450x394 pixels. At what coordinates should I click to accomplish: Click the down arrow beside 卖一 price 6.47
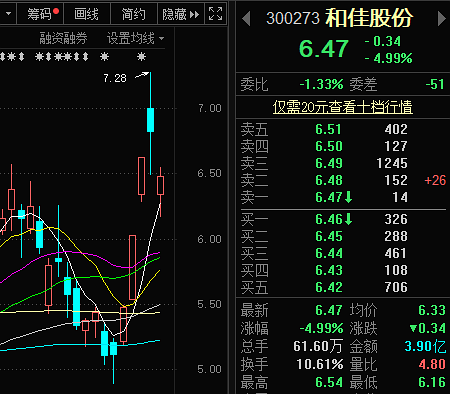[x=348, y=197]
